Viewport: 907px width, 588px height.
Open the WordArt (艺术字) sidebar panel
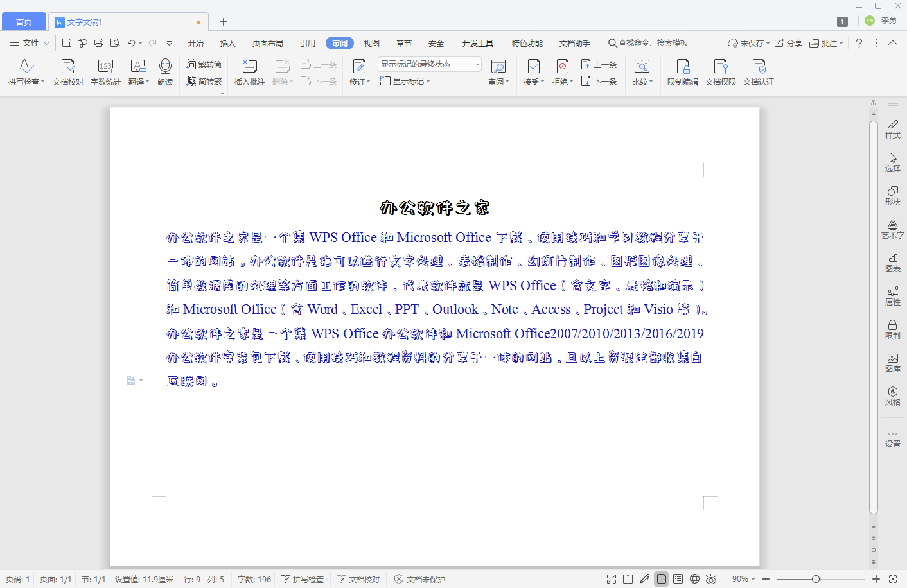(893, 229)
